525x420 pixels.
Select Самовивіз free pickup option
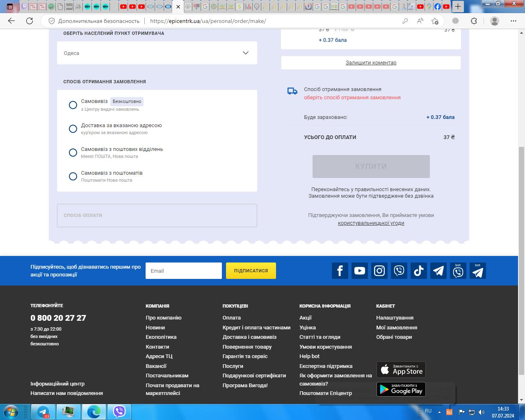point(73,105)
